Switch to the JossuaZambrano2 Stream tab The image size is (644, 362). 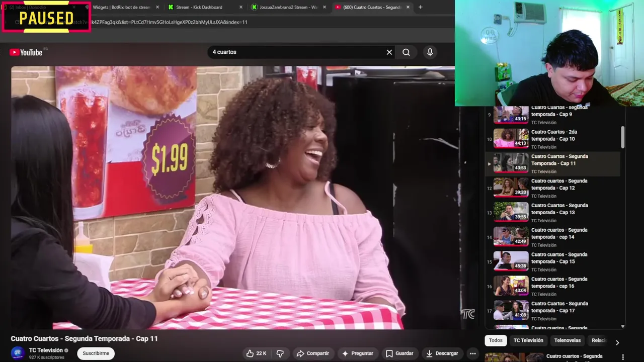(x=288, y=7)
